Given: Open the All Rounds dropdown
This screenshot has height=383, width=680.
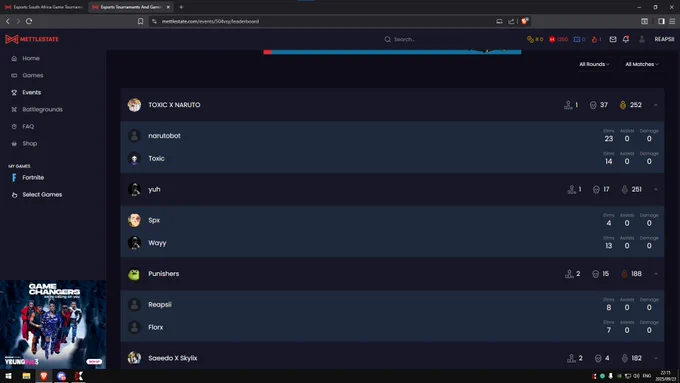Looking at the screenshot, I should 594,64.
